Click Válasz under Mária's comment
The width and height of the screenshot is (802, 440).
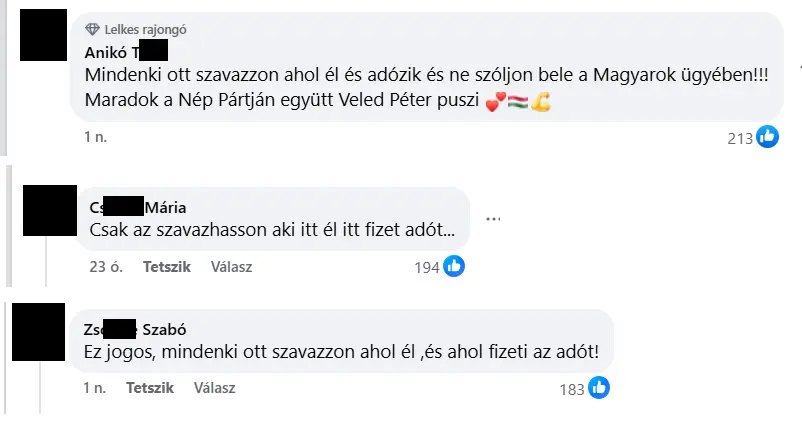point(231,267)
